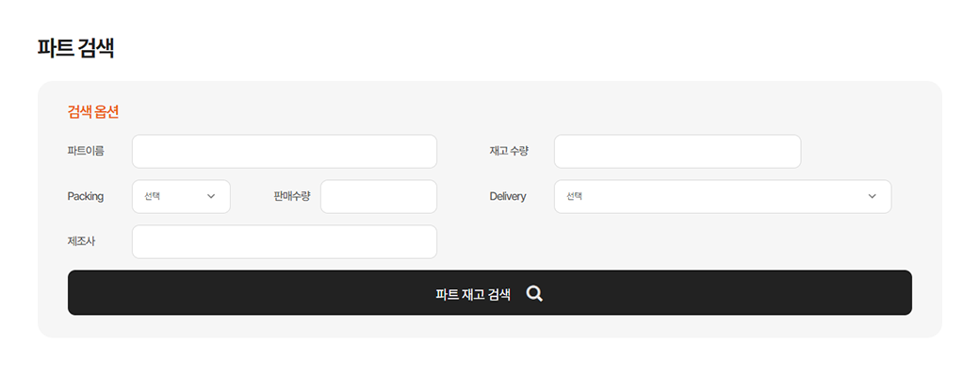
Task: Click 선택 placeholder text in Delivery box
Action: (x=575, y=196)
